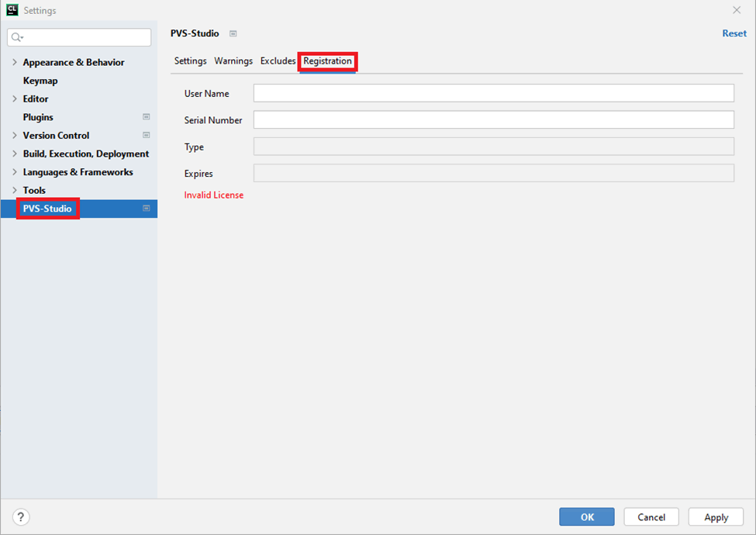The height and width of the screenshot is (535, 756).
Task: Select the Editor entry label
Action: pyautogui.click(x=36, y=98)
